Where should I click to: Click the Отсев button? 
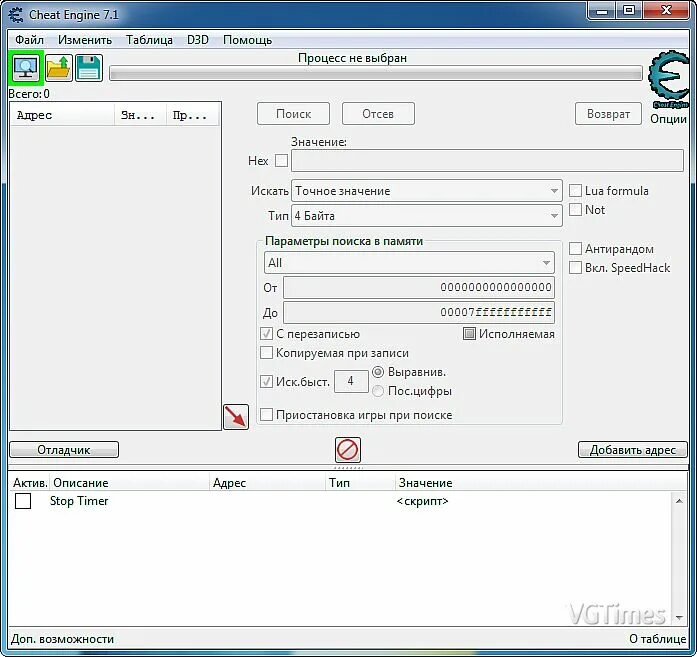pyautogui.click(x=378, y=114)
